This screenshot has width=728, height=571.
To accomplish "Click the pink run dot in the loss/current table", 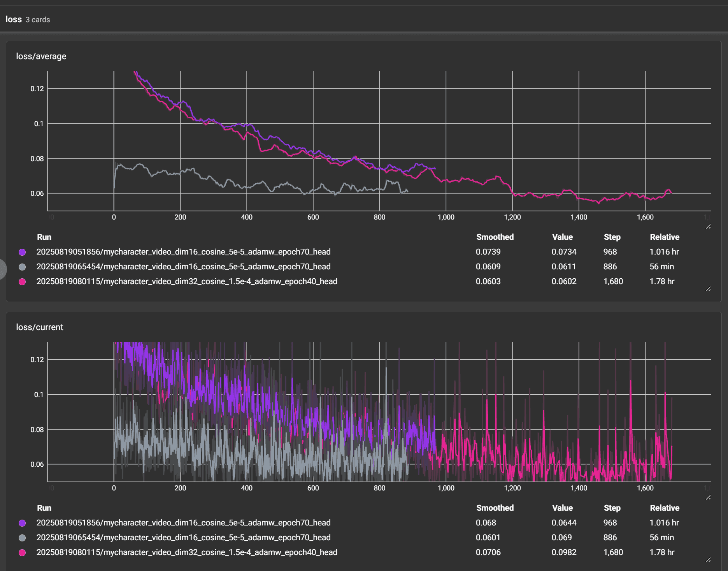I will coord(22,553).
